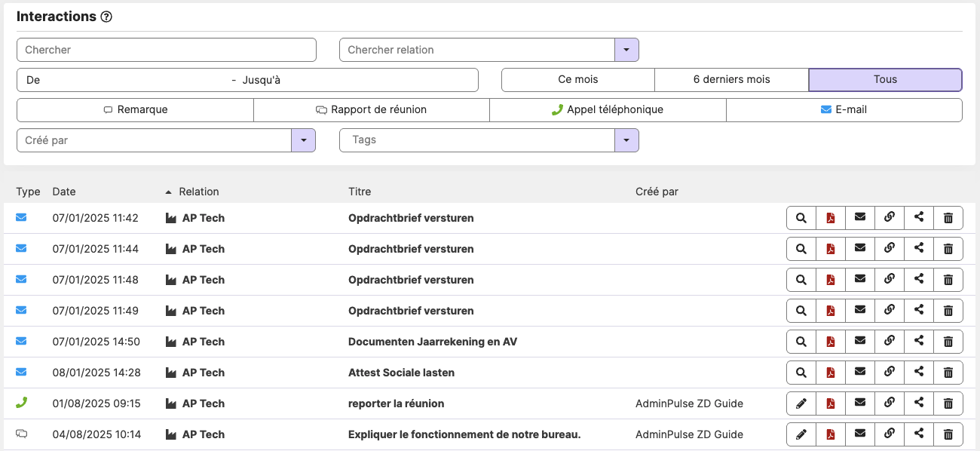Screen dimensions: 980x451
Task: Open the Interactions help question mark icon
Action: click(106, 17)
